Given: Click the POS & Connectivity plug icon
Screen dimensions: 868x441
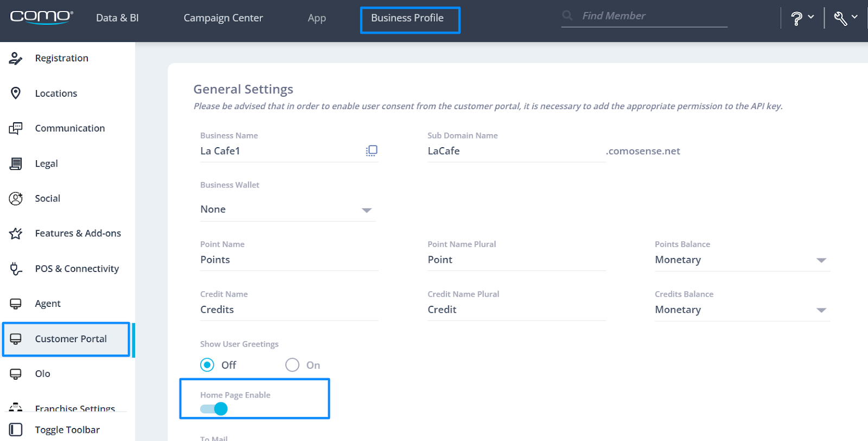Looking at the screenshot, I should 16,269.
